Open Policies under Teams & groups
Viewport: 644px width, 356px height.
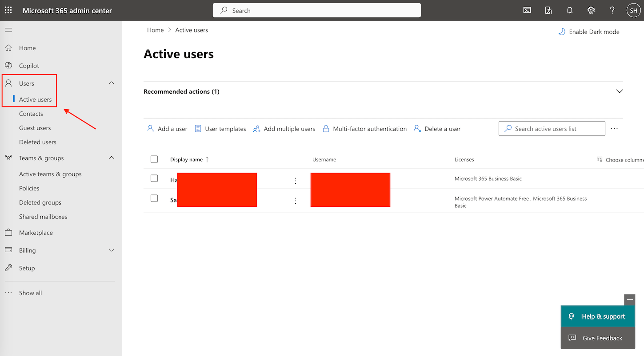(x=29, y=188)
